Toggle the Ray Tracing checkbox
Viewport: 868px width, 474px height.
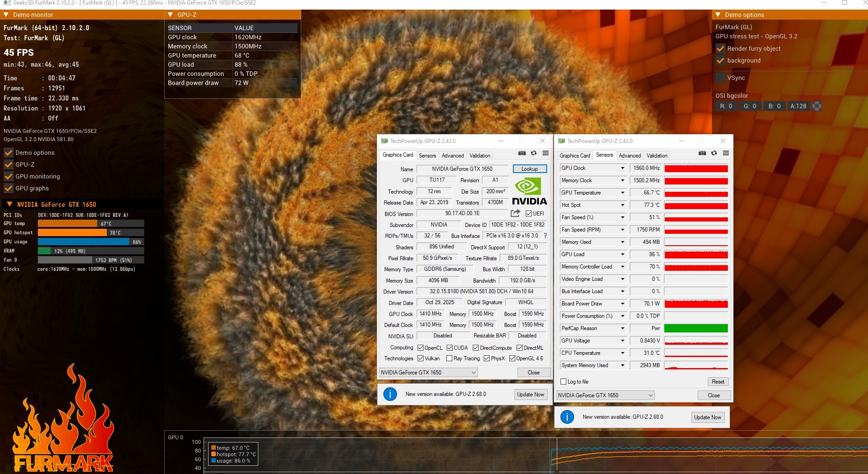(x=450, y=358)
